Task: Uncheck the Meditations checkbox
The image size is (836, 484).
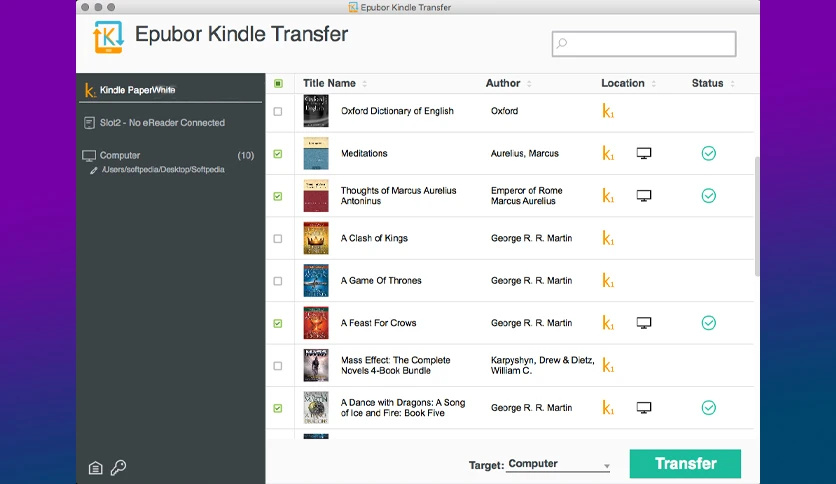Action: [x=278, y=154]
